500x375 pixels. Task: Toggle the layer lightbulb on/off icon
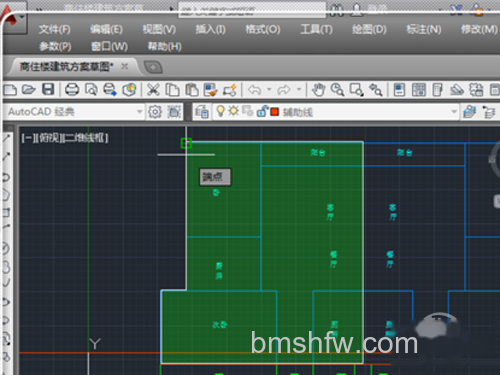click(x=220, y=111)
